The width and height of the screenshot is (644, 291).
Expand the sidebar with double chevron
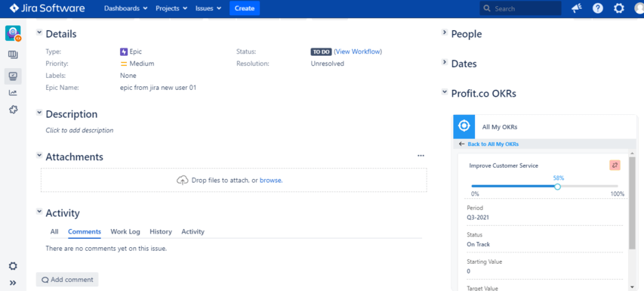tap(13, 283)
